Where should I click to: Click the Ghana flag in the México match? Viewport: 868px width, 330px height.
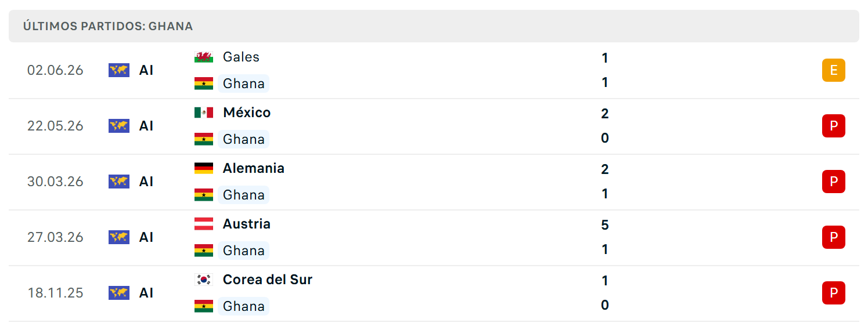pyautogui.click(x=204, y=139)
